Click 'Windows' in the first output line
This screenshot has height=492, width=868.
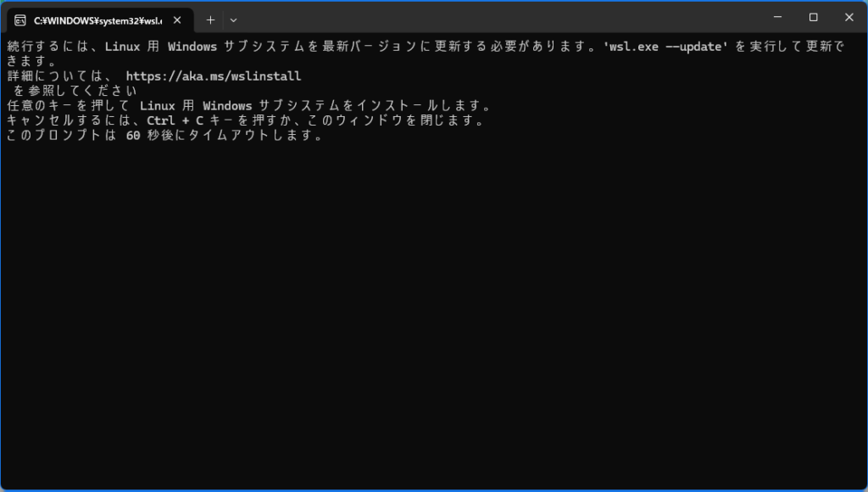(x=192, y=47)
